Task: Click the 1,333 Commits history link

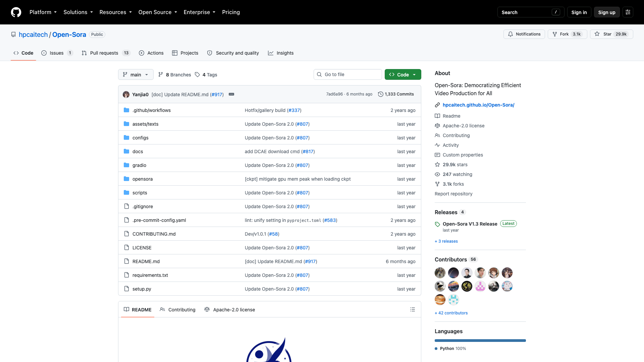Action: point(396,94)
